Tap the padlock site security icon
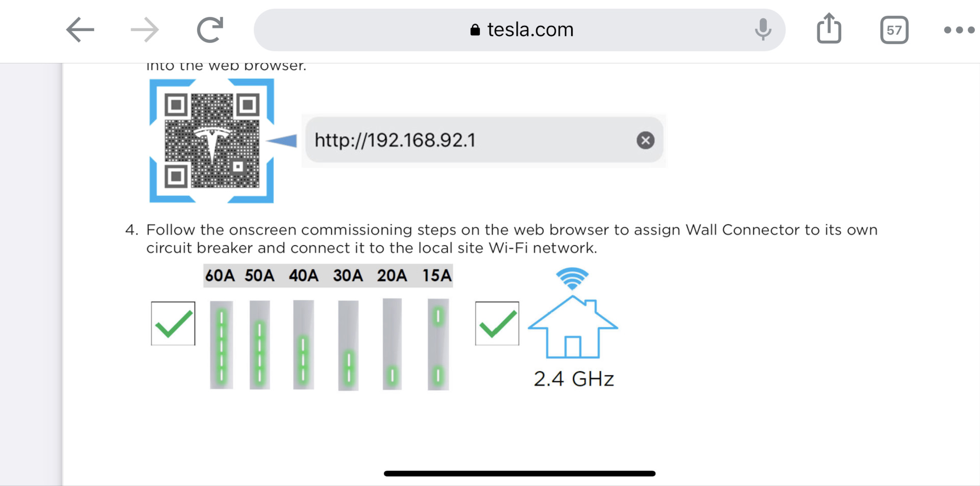The height and width of the screenshot is (486, 980). pyautogui.click(x=475, y=30)
